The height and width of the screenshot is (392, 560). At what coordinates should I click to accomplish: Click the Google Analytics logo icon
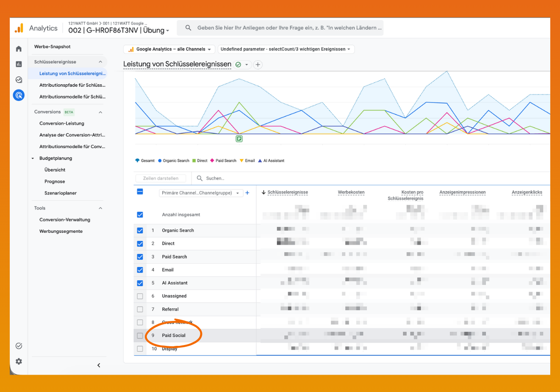pos(19,28)
